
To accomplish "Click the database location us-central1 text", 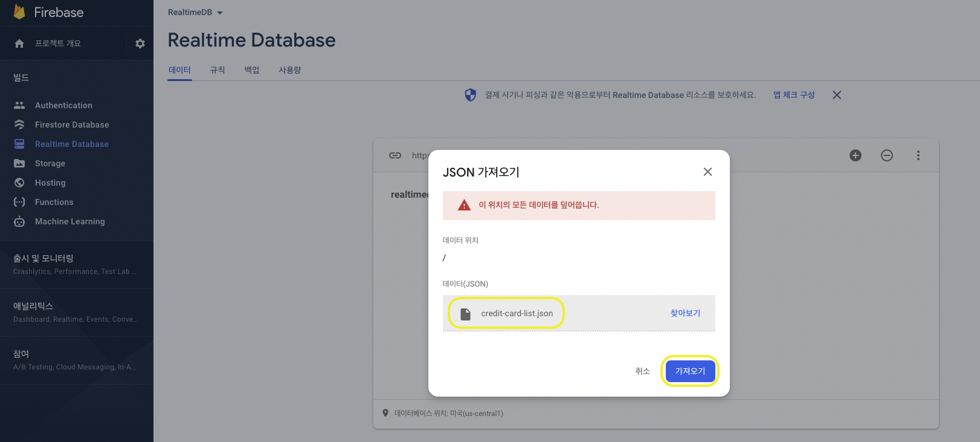I will 449,414.
